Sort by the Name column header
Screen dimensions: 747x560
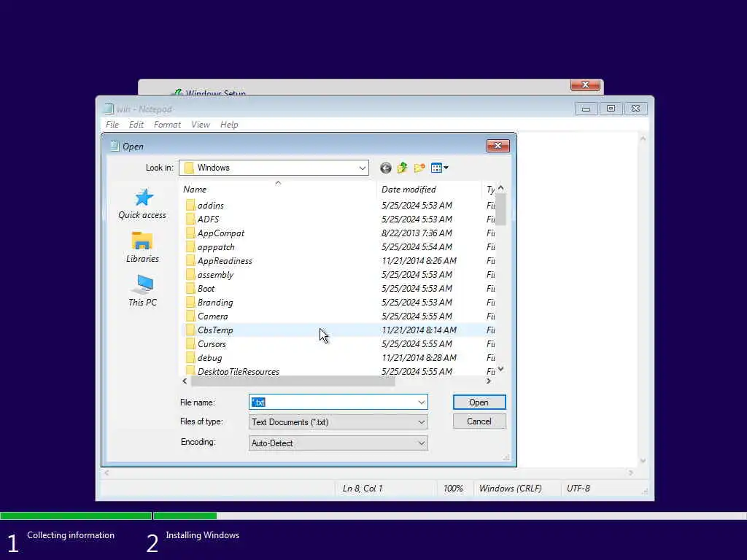pyautogui.click(x=278, y=189)
